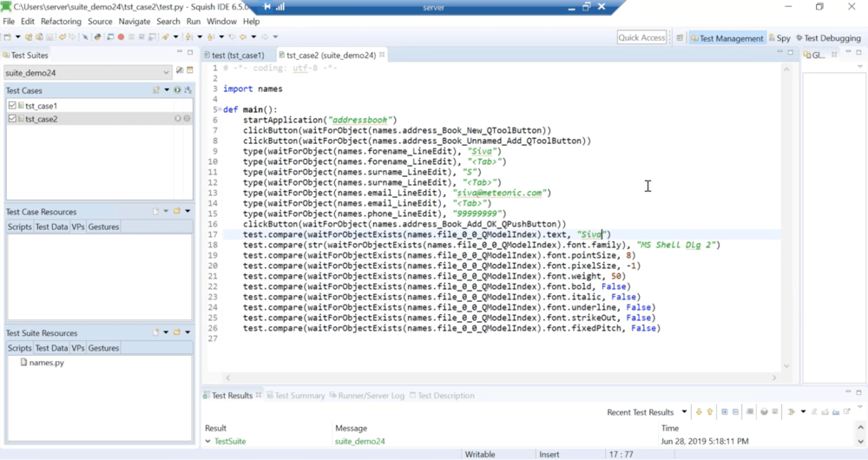868x460 pixels.
Task: Expand all test results plus icon
Action: [725, 412]
